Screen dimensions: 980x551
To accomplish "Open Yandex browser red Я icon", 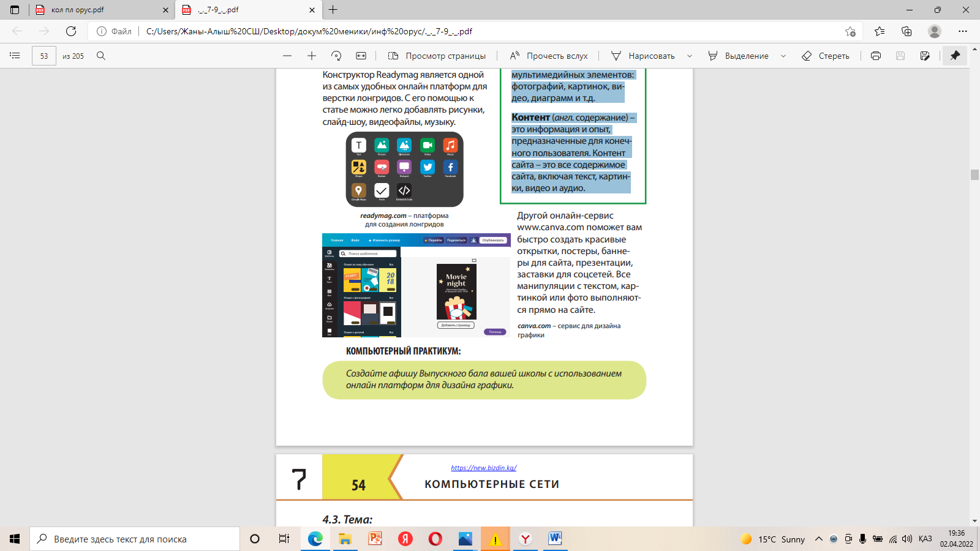I will pos(405,539).
